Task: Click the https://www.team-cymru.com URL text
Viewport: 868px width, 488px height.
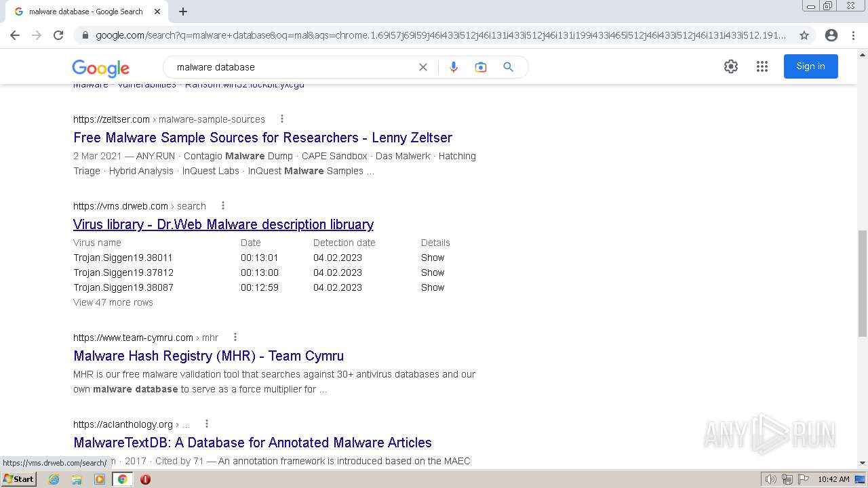Action: tap(133, 338)
